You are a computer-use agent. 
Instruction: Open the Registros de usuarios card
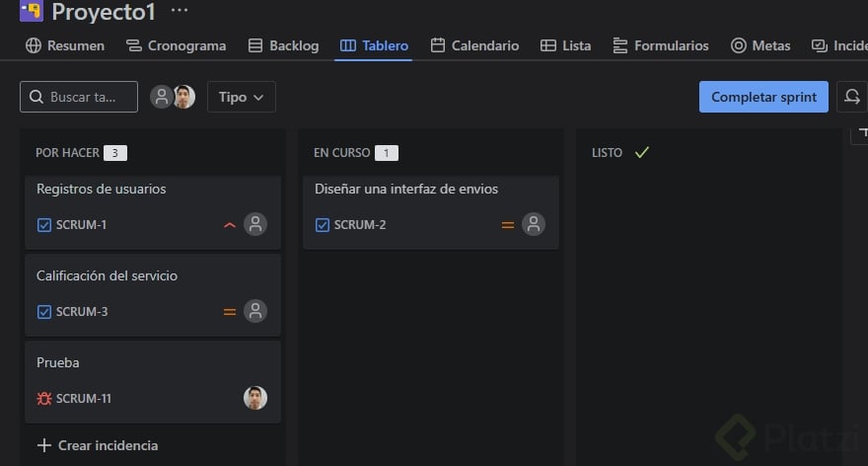click(102, 190)
